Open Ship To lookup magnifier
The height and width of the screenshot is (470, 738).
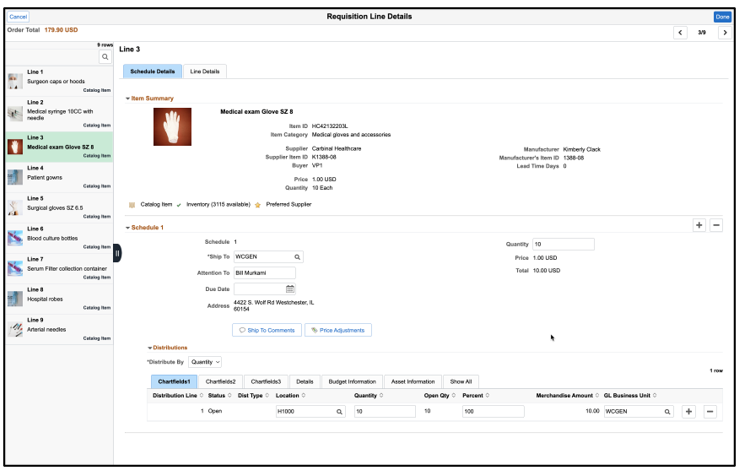[297, 257]
